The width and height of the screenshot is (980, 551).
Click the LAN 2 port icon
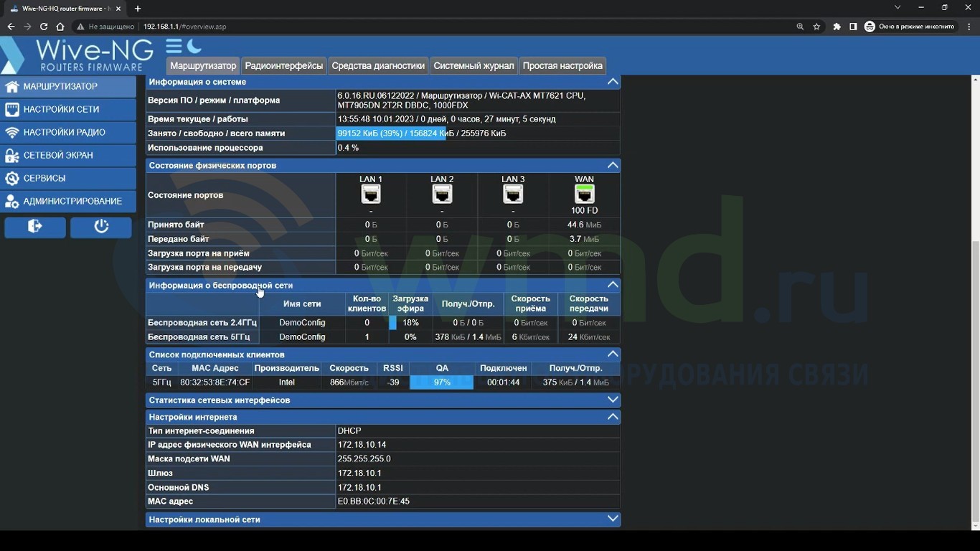pos(442,194)
